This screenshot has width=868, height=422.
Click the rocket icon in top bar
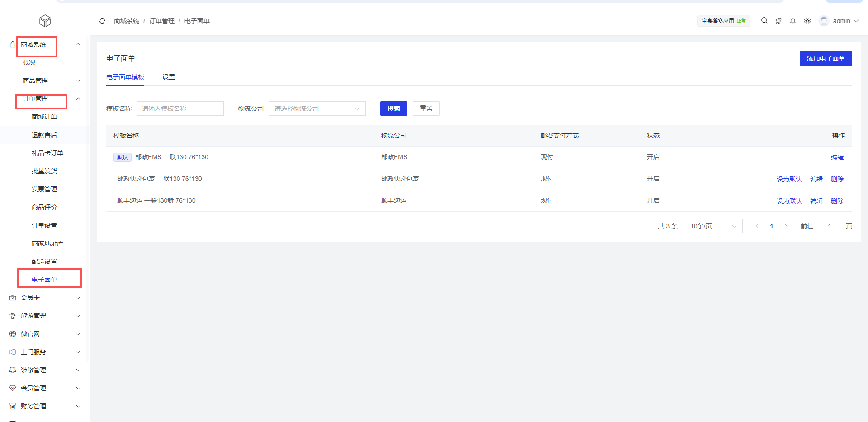point(778,21)
